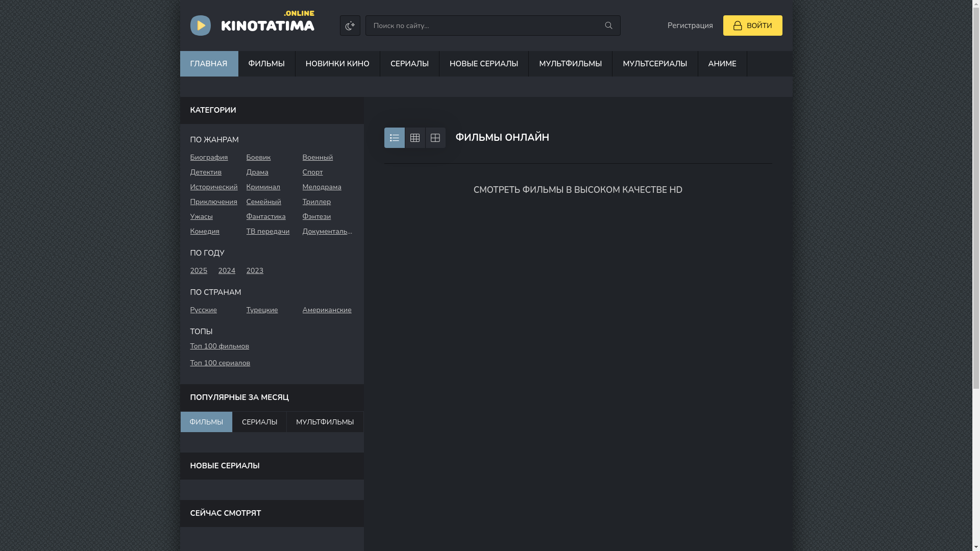The height and width of the screenshot is (551, 980).
Task: Click the site search input field
Action: (493, 26)
